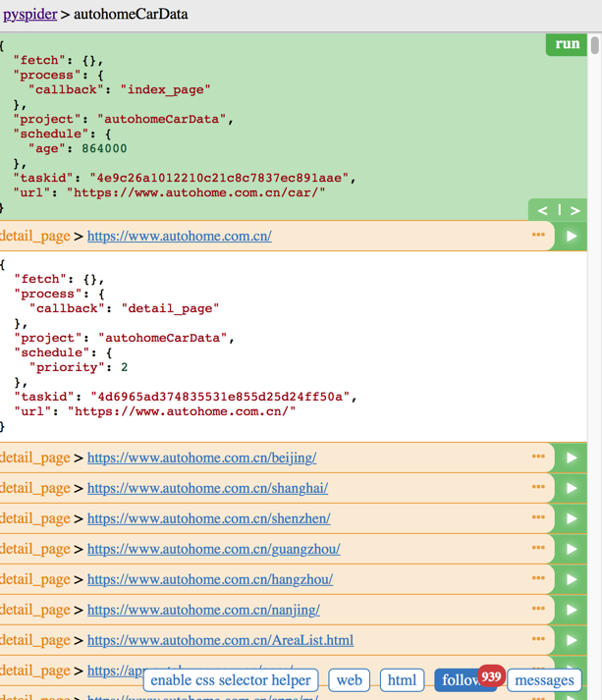Open the messages tab
This screenshot has height=700, width=602.
544,679
